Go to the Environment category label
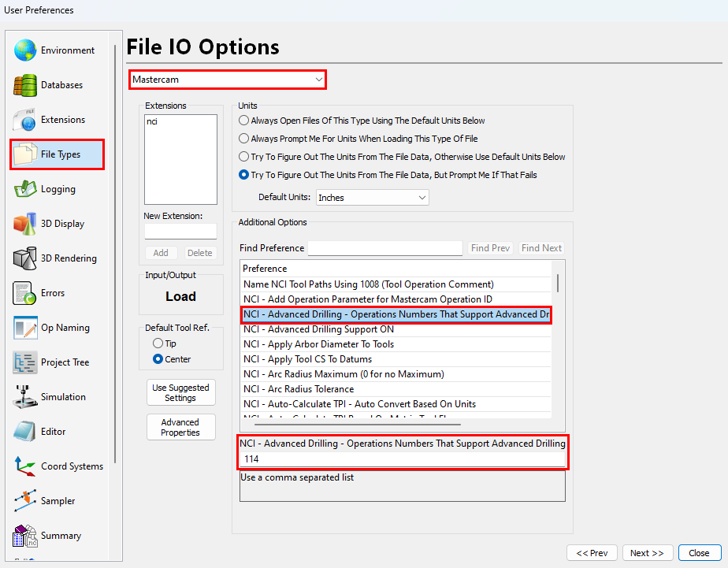The image size is (728, 568). [68, 50]
